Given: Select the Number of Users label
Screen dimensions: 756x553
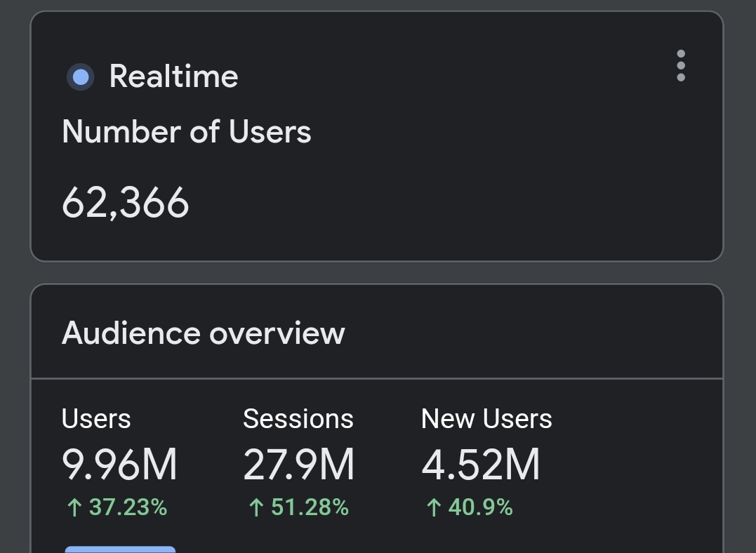Looking at the screenshot, I should pos(187,131).
